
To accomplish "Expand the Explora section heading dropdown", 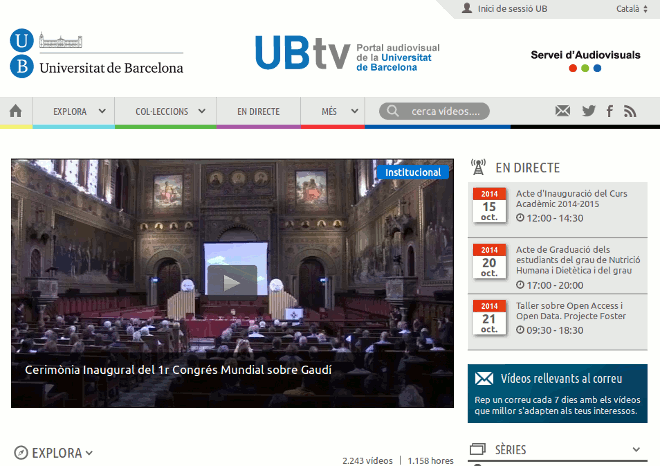I will pos(89,453).
